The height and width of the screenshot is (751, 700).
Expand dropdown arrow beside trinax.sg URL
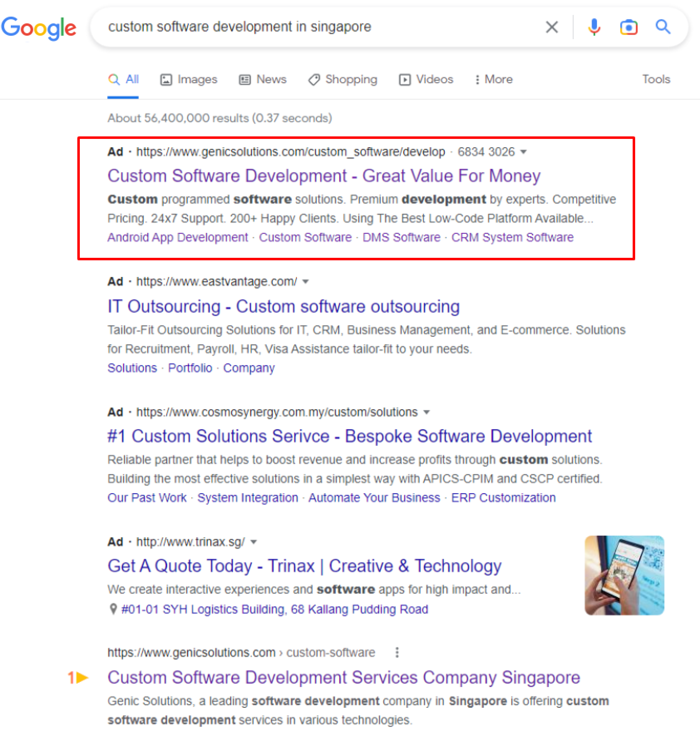254,542
